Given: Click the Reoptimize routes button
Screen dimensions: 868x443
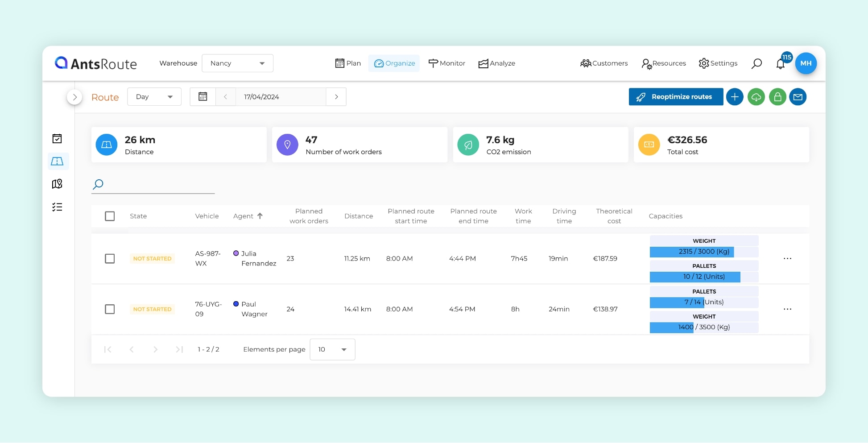Looking at the screenshot, I should click(676, 97).
